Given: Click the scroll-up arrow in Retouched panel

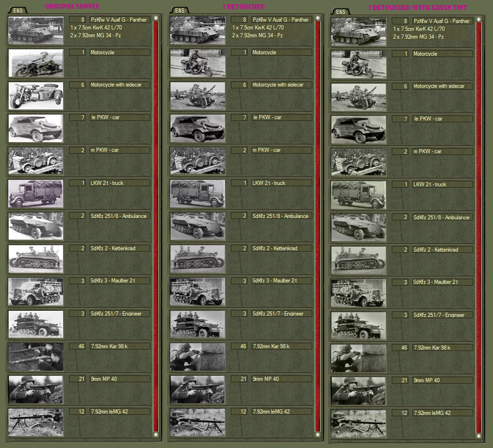Looking at the screenshot, I should coord(318,18).
